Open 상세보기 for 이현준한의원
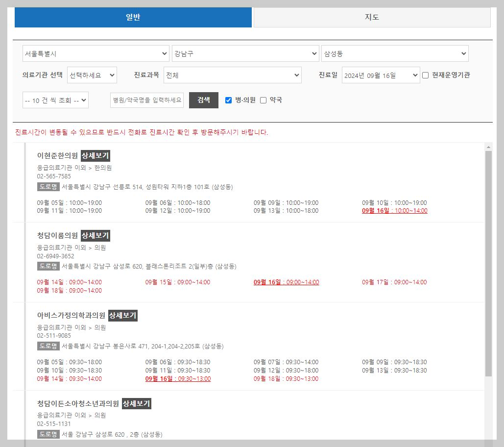 (96, 155)
